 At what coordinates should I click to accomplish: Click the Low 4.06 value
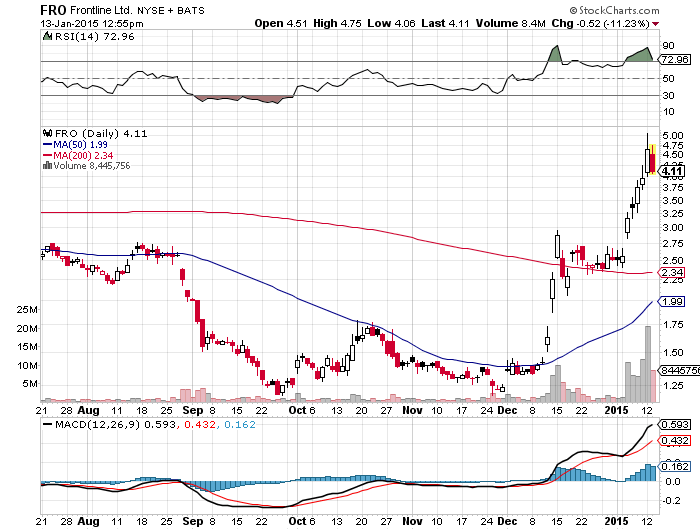tap(392, 24)
